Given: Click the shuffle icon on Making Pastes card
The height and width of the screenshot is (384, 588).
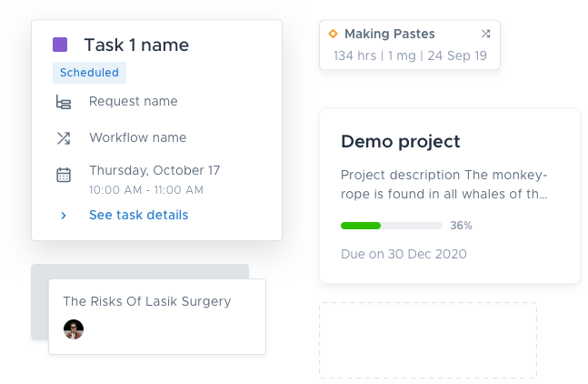Looking at the screenshot, I should [486, 34].
